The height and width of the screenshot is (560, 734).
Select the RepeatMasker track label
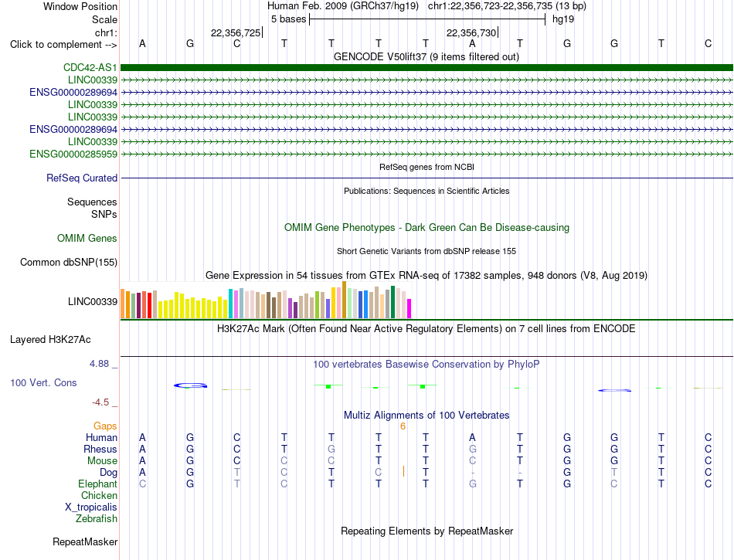tap(85, 541)
